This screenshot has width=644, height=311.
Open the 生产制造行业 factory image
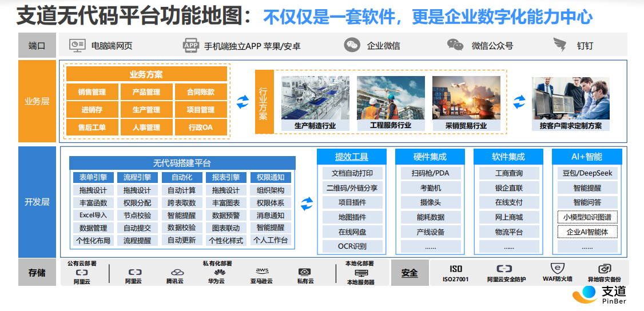pyautogui.click(x=315, y=98)
